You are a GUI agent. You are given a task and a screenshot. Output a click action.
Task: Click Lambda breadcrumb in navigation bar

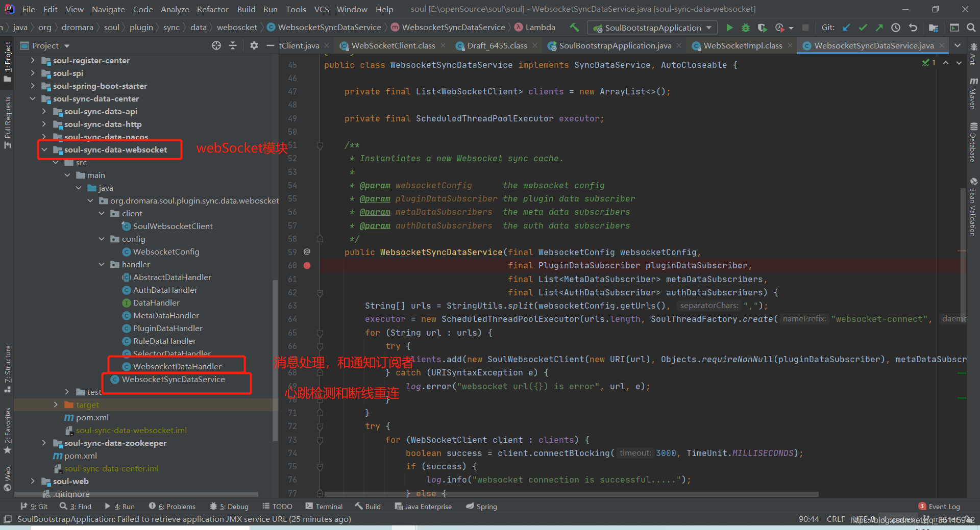(x=535, y=28)
